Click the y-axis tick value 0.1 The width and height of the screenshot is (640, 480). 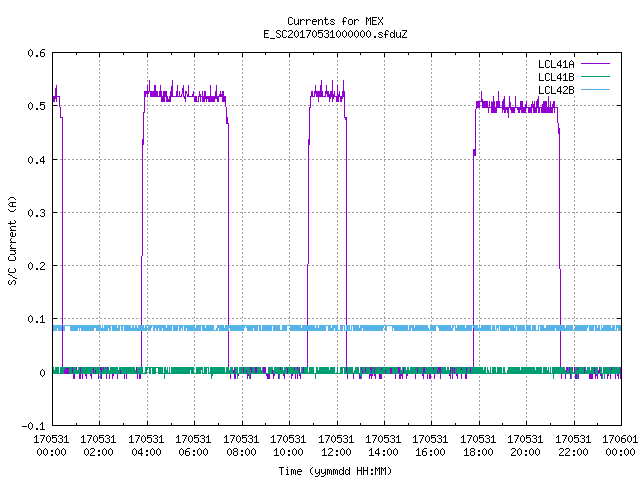point(36,319)
